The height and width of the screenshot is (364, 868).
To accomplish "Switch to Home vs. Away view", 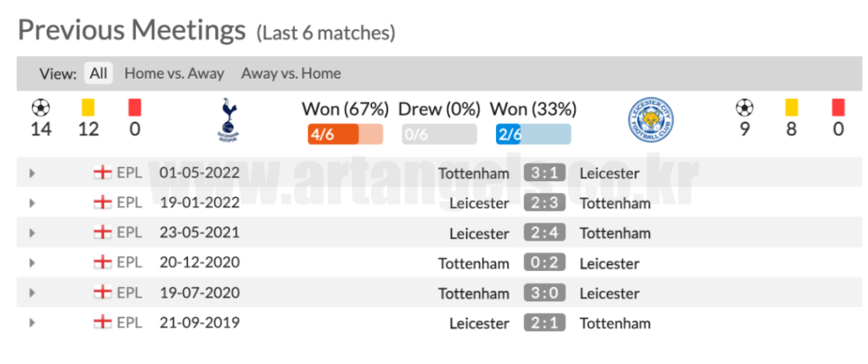I will pyautogui.click(x=174, y=74).
